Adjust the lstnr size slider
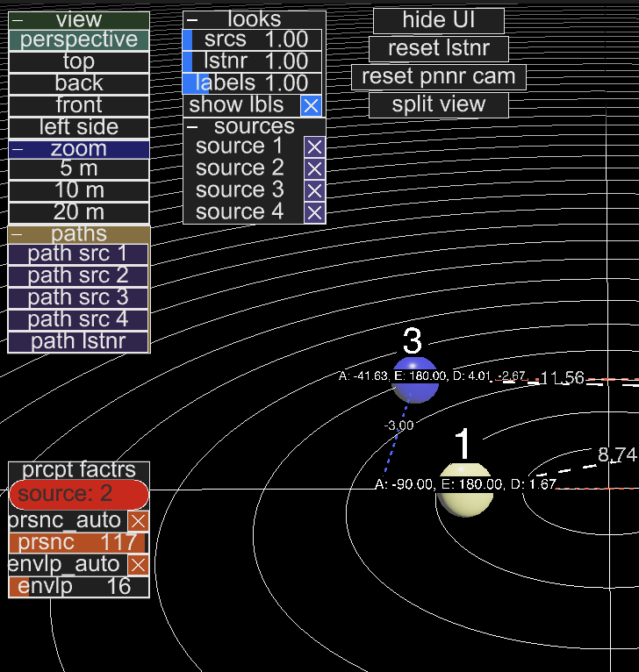 point(252,61)
